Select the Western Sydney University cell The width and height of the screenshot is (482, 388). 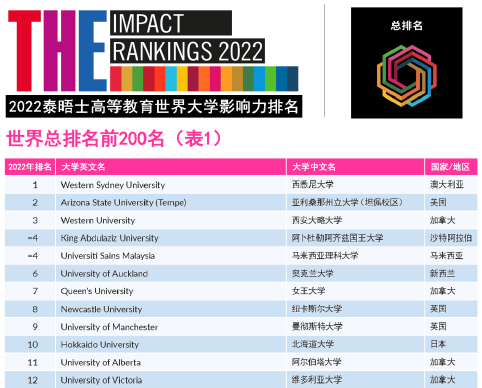(171, 185)
